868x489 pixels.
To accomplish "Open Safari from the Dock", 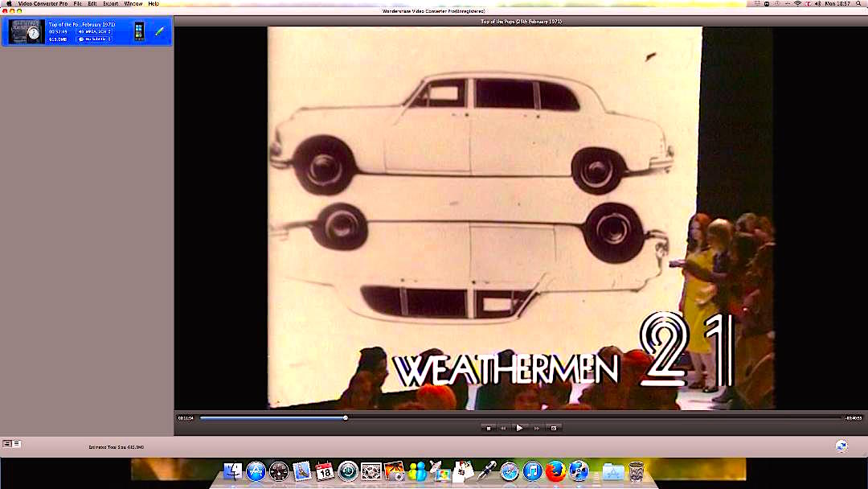I will click(510, 471).
